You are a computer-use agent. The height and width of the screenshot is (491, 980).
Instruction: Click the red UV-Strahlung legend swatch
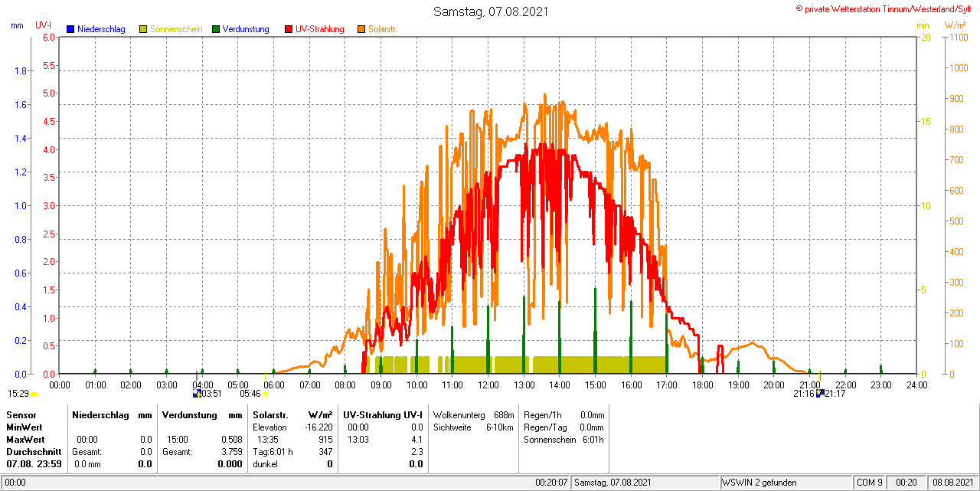click(x=289, y=29)
